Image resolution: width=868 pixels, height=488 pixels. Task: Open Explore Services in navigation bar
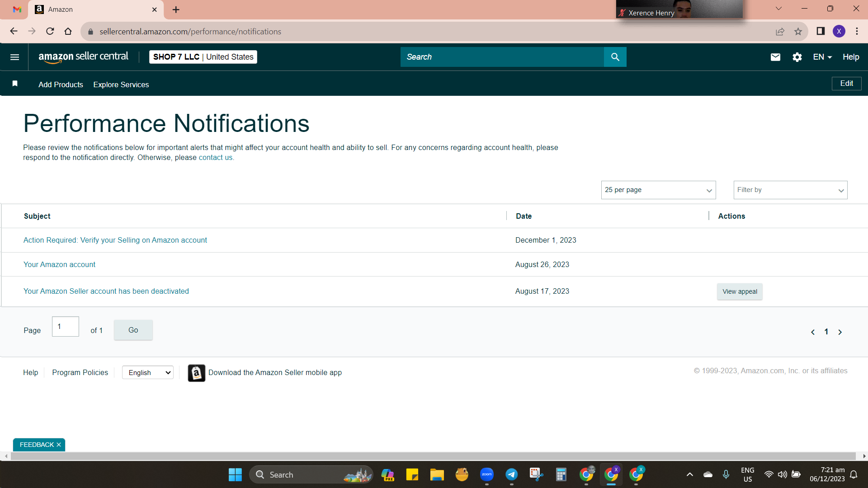(x=121, y=84)
